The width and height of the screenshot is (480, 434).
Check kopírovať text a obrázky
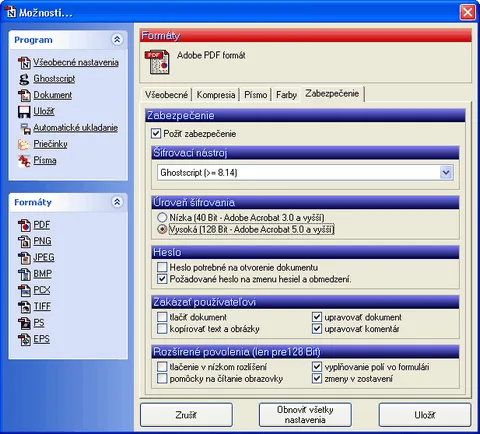coord(162,329)
